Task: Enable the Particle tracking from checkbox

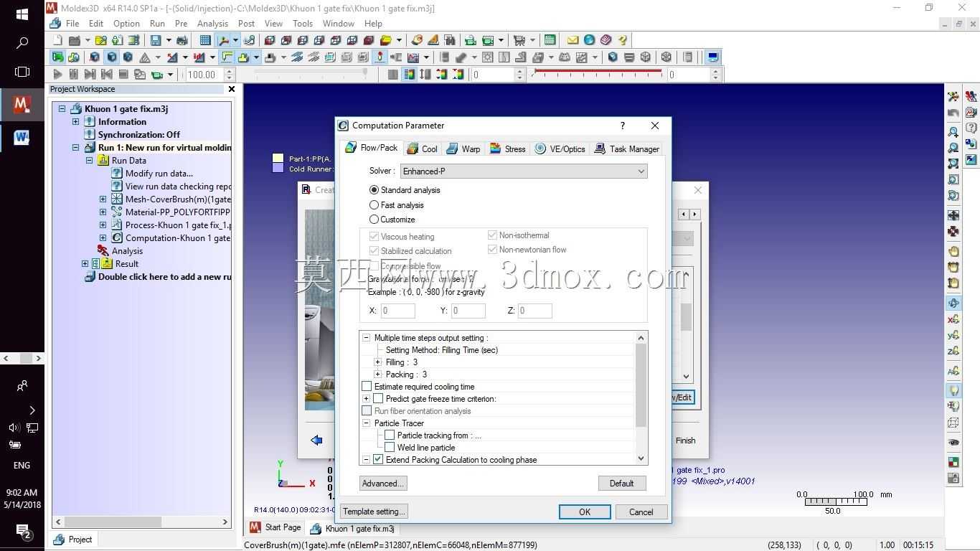Action: click(x=390, y=435)
